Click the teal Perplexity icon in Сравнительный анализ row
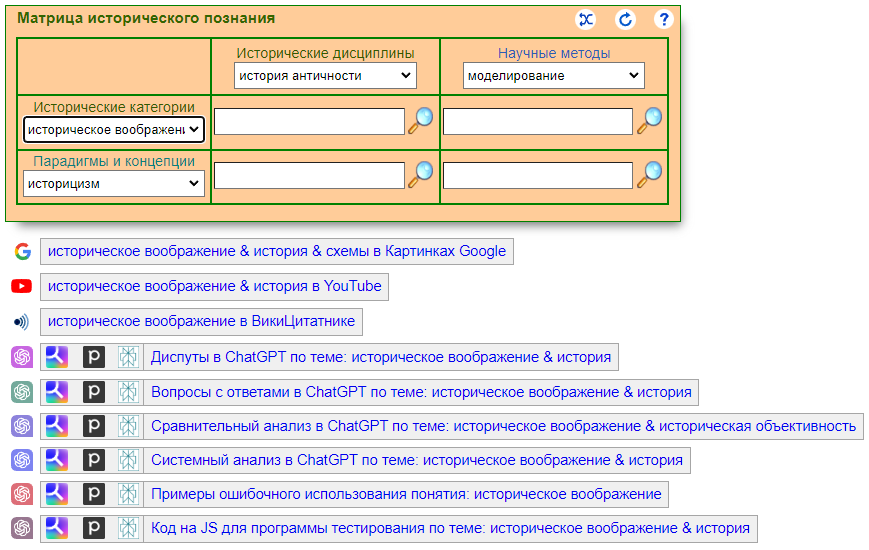 click(x=128, y=426)
